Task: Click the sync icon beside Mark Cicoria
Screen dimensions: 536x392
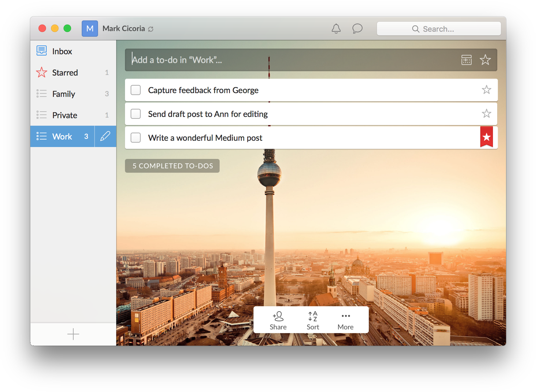Action: tap(151, 29)
